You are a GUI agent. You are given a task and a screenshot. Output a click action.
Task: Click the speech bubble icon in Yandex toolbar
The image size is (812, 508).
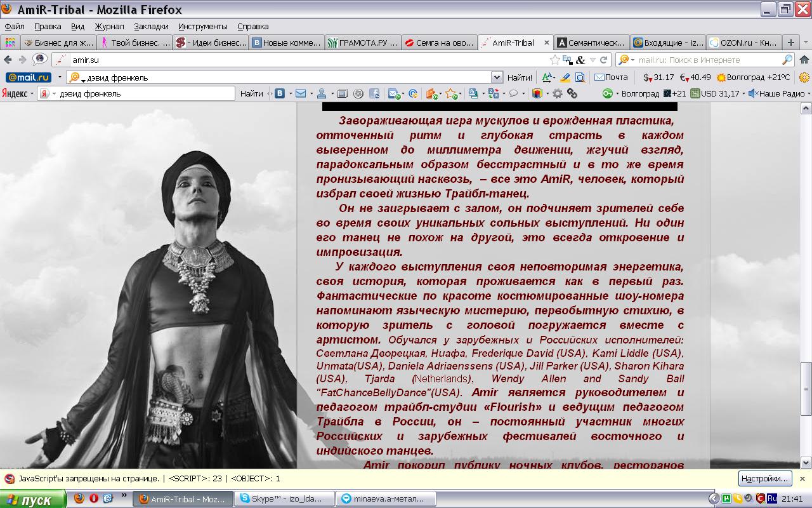pyautogui.click(x=514, y=93)
